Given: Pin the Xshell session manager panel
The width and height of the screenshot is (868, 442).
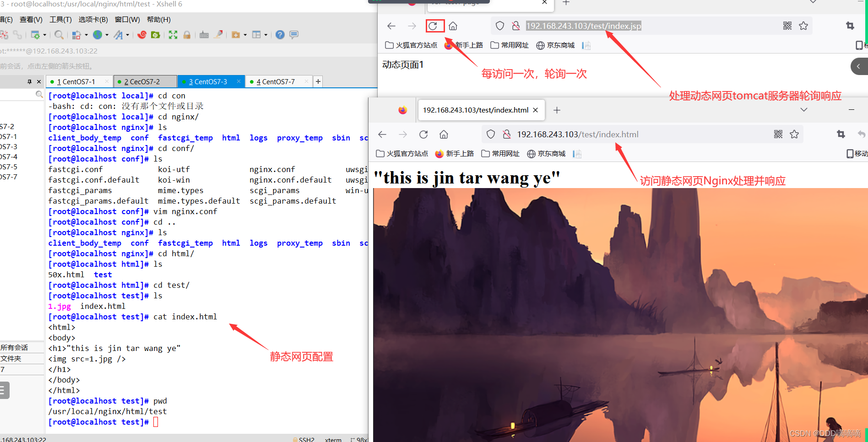Looking at the screenshot, I should 30,81.
